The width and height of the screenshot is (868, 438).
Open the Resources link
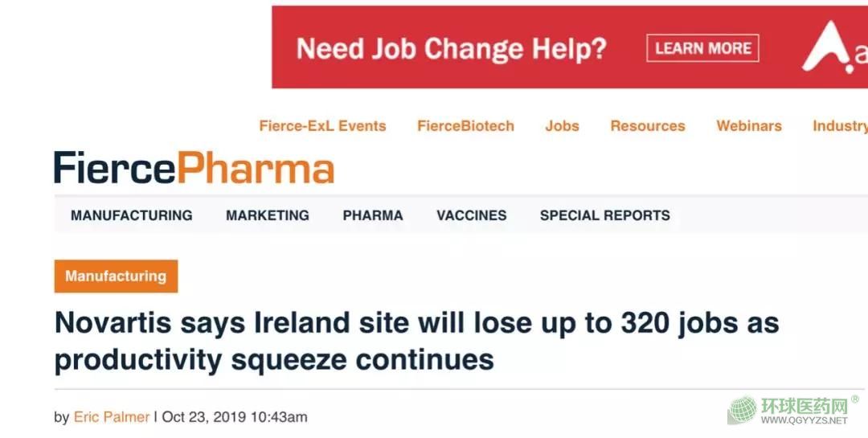point(648,126)
